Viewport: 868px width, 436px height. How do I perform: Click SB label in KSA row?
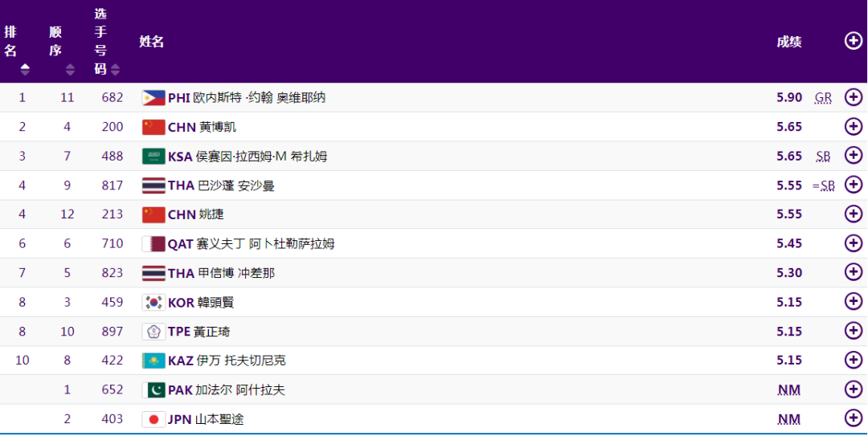(x=823, y=157)
